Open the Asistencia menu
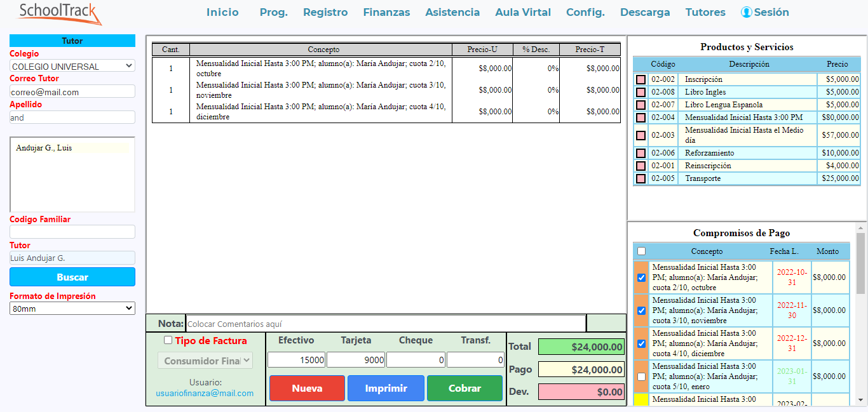Viewport: 868px width, 412px height. [x=452, y=12]
